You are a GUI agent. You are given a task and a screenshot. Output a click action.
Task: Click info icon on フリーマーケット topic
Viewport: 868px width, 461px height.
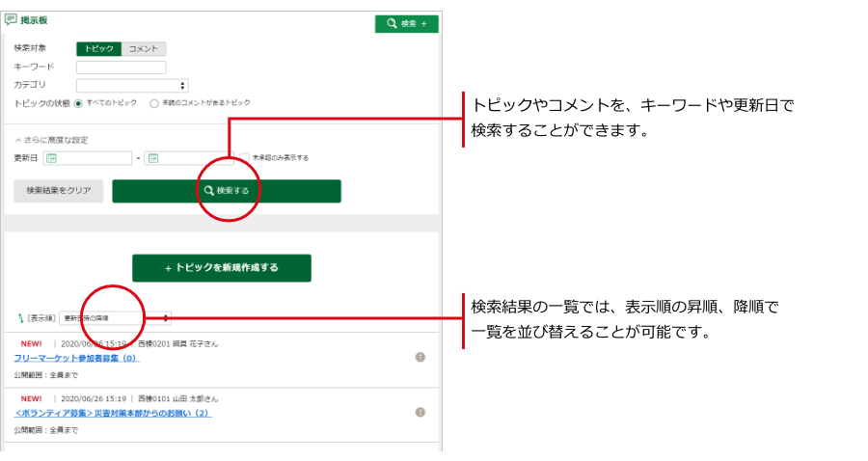tap(420, 357)
